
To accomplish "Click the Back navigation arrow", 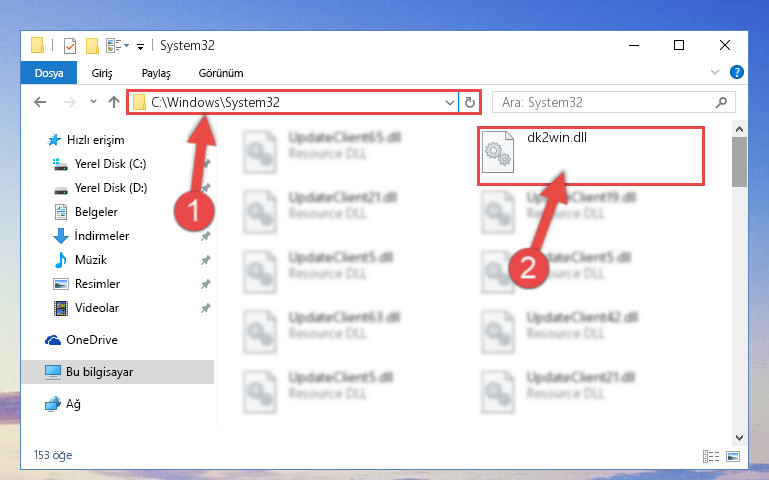I will click(40, 102).
